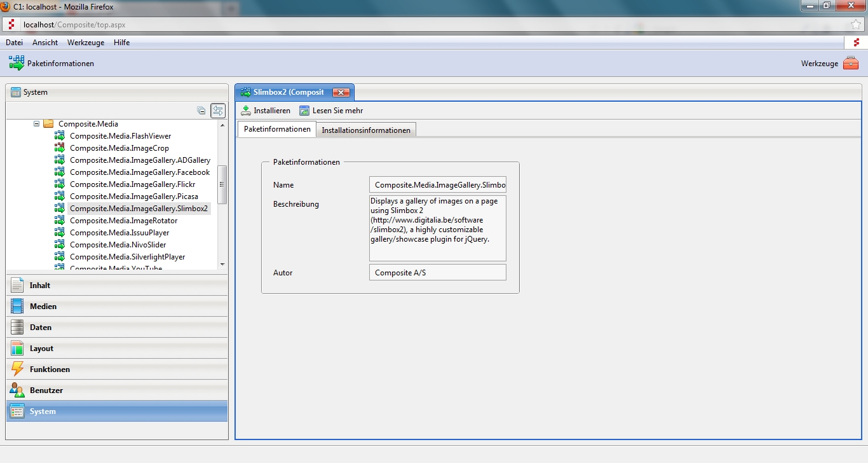Viewport: 868px width, 463px height.
Task: Select Composite.Media.ImageGallery.Flickr package
Action: tap(132, 184)
